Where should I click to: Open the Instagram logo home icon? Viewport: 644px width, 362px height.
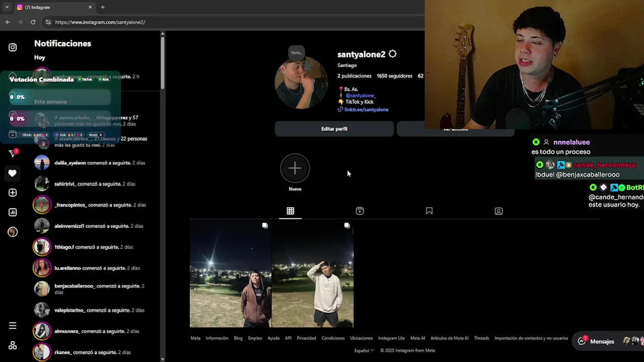tap(13, 47)
